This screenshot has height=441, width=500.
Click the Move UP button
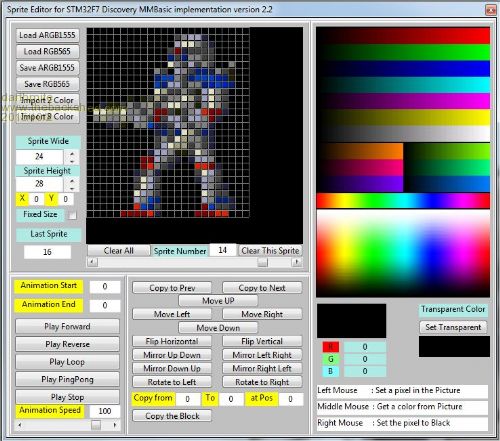[218, 301]
